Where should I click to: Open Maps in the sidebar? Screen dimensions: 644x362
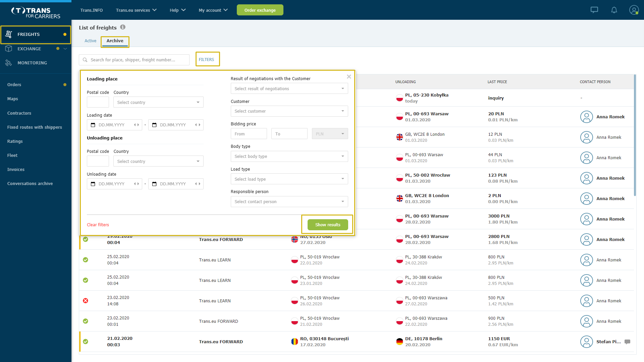pyautogui.click(x=12, y=99)
